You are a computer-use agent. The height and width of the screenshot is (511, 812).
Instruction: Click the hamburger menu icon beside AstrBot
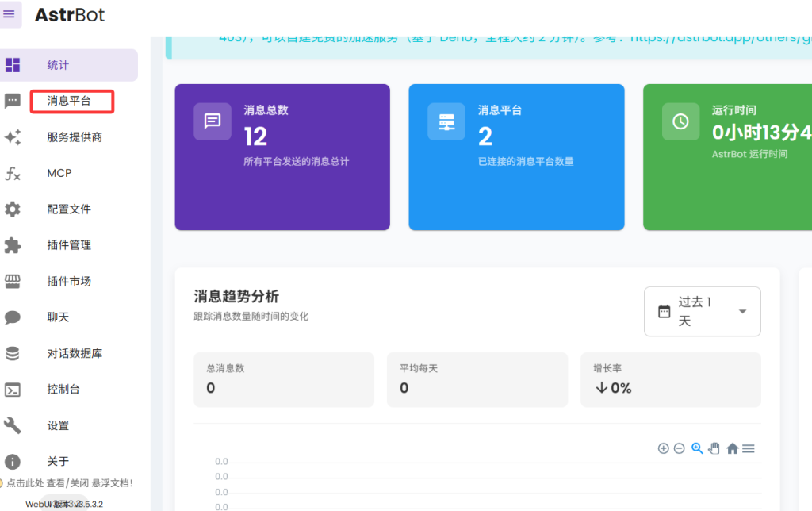click(x=10, y=14)
